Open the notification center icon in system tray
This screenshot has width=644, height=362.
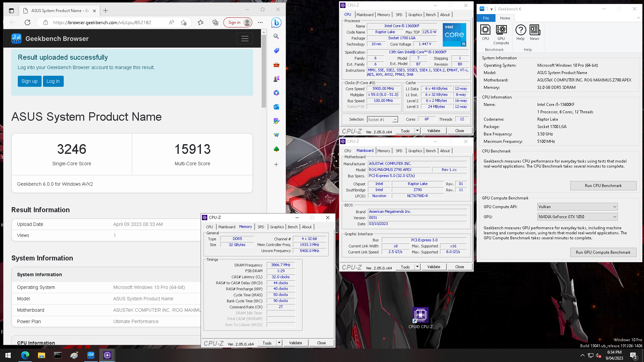click(x=633, y=355)
